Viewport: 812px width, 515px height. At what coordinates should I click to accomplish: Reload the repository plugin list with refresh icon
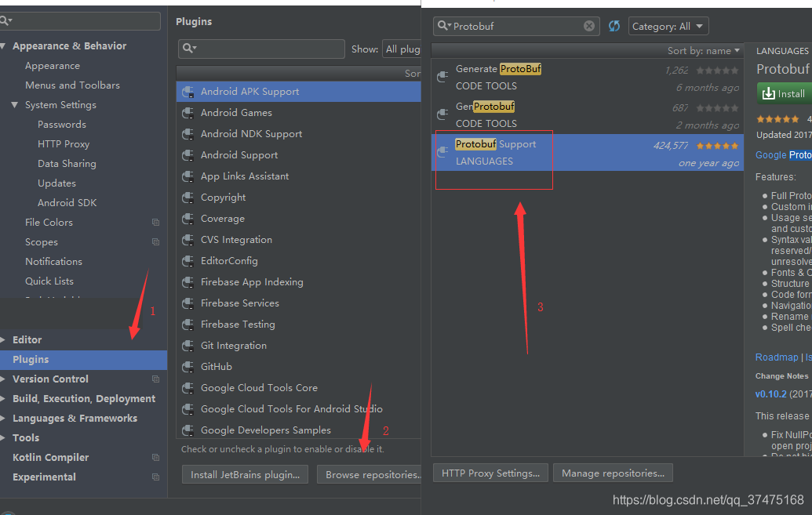tap(614, 26)
